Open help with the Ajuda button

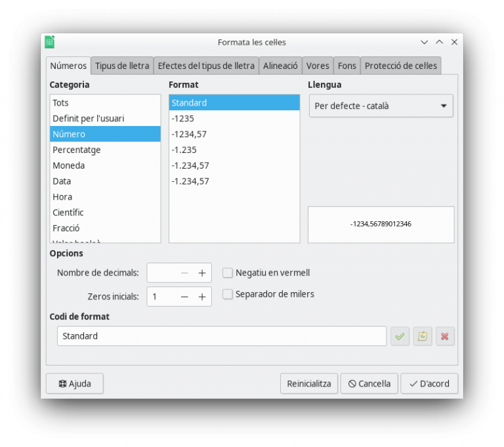(x=75, y=383)
